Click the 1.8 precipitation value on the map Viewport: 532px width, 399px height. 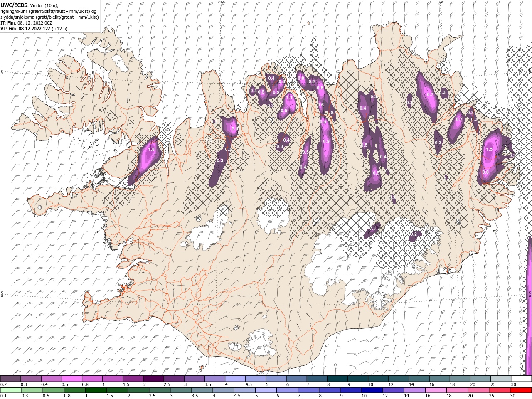151,150
